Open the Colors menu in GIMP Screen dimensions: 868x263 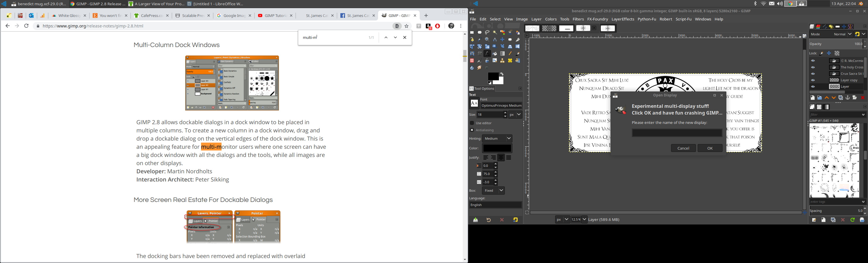tap(551, 20)
